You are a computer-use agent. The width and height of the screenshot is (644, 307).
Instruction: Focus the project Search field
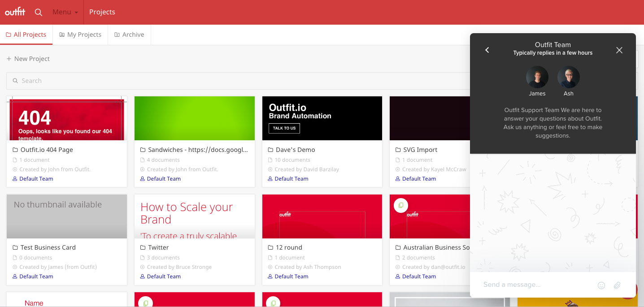[x=238, y=81]
